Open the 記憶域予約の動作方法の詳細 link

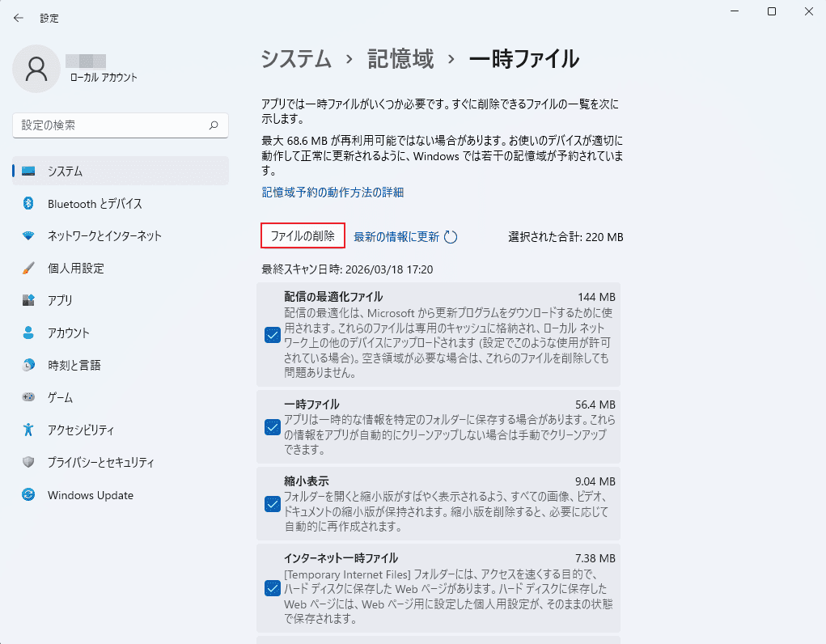coord(332,193)
